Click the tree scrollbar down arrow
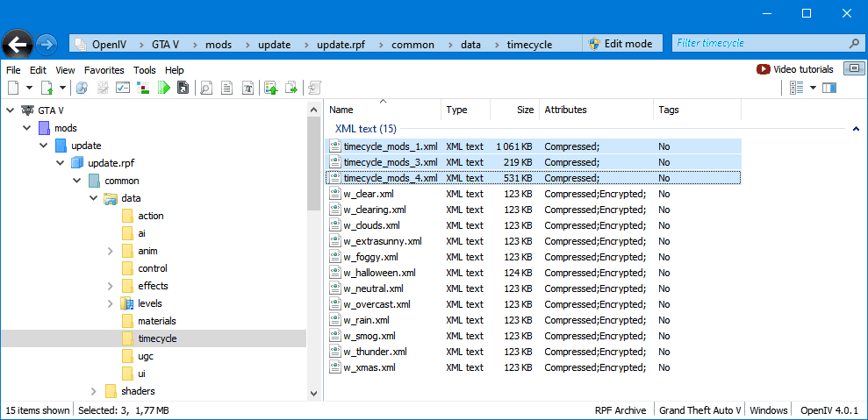868x420 pixels. (313, 394)
